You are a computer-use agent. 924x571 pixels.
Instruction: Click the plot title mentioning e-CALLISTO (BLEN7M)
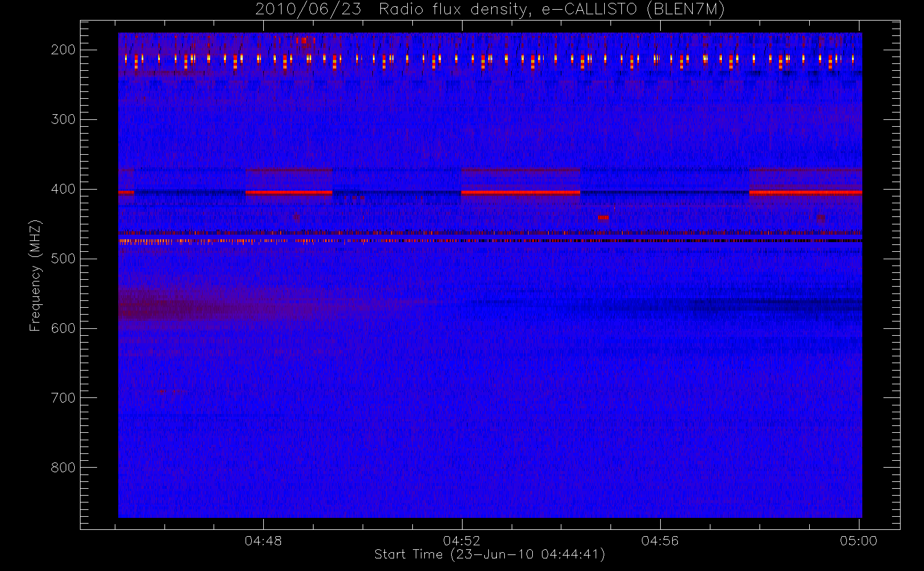[x=490, y=10]
